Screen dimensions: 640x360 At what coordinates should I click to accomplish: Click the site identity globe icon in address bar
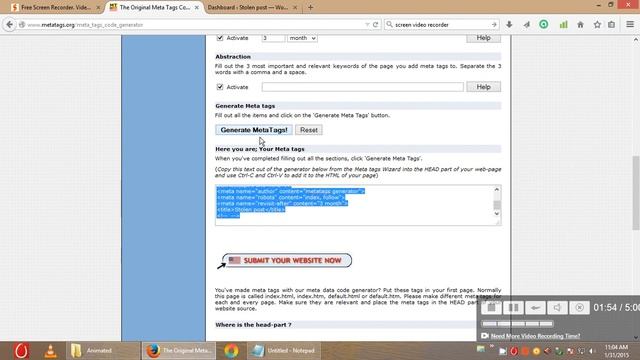(22, 24)
